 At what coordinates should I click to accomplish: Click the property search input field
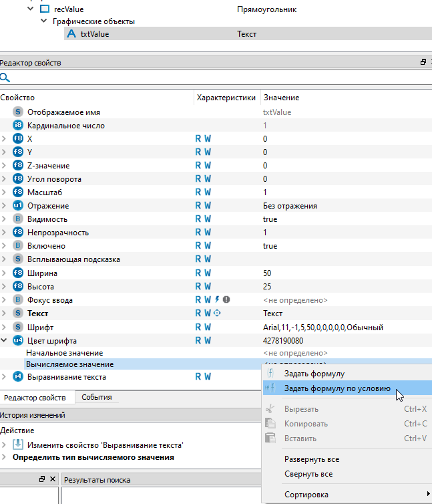214,78
